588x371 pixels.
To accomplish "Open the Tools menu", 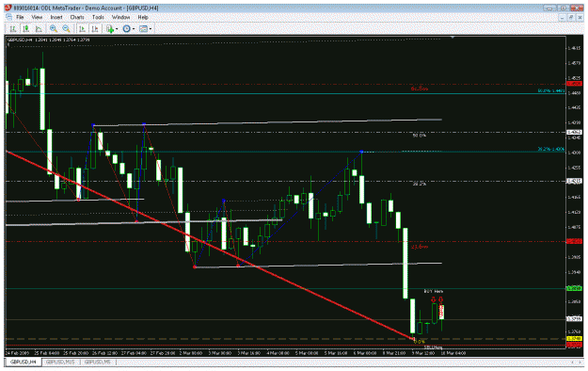I will tap(98, 17).
